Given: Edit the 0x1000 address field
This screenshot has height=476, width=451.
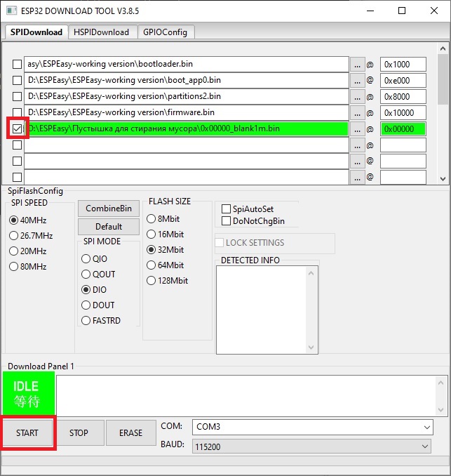Looking at the screenshot, I should pyautogui.click(x=403, y=65).
